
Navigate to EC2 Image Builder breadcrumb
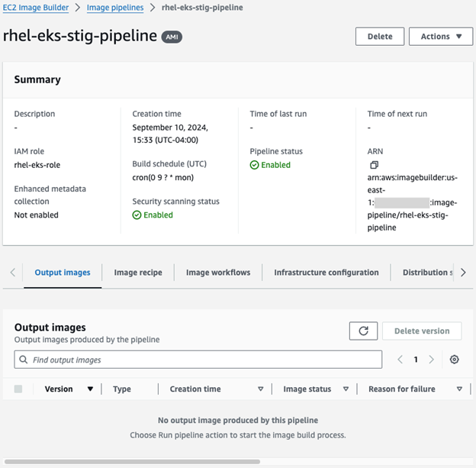point(36,8)
